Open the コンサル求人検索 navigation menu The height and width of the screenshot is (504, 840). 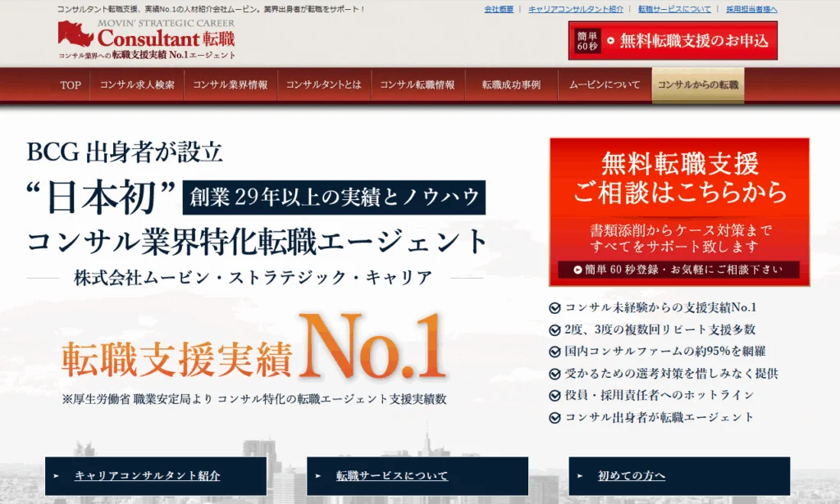coord(137,84)
